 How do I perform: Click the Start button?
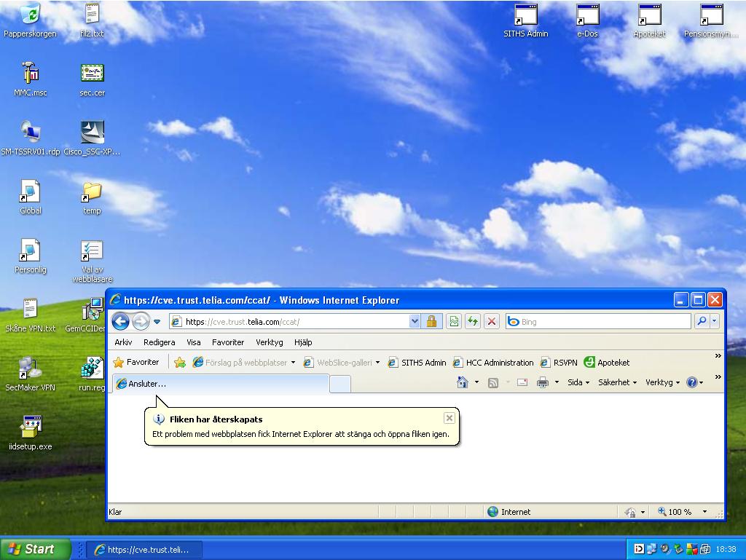pyautogui.click(x=35, y=550)
